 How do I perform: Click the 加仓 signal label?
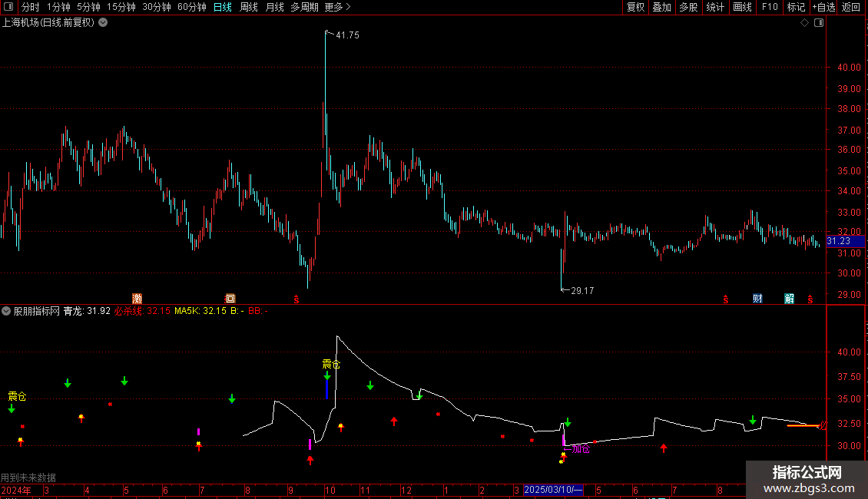tap(581, 448)
